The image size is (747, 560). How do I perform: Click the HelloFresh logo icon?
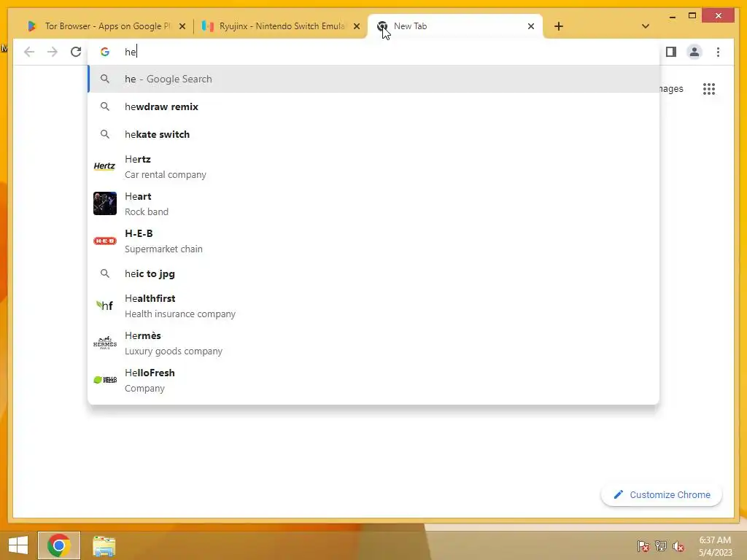point(105,379)
